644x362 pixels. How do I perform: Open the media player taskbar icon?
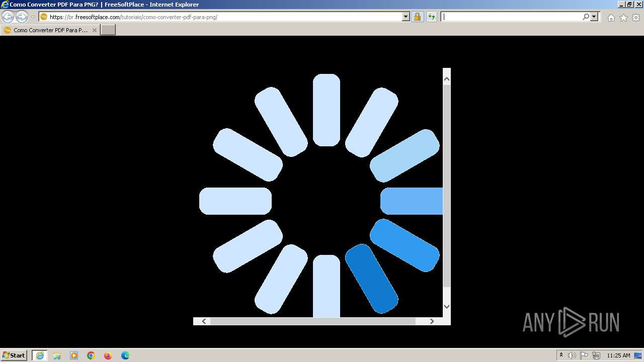[74, 355]
